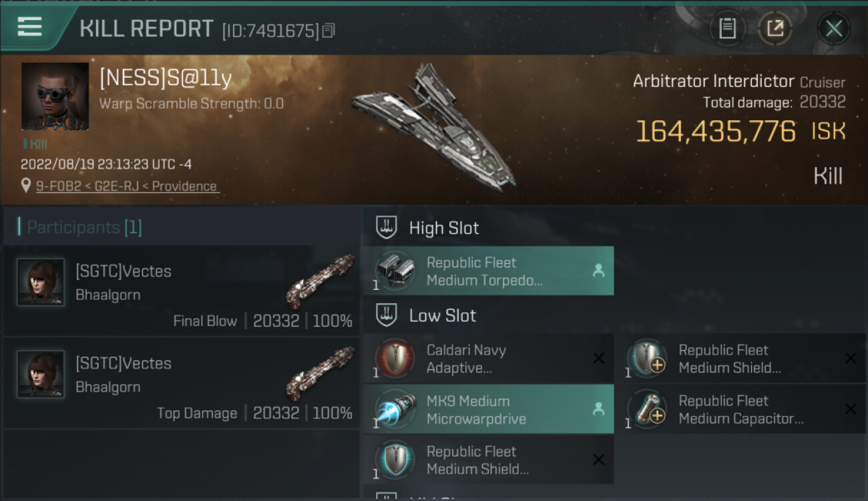This screenshot has width=868, height=501.
Task: Toggle the pilot marker on Microwarpdrive row
Action: [598, 409]
